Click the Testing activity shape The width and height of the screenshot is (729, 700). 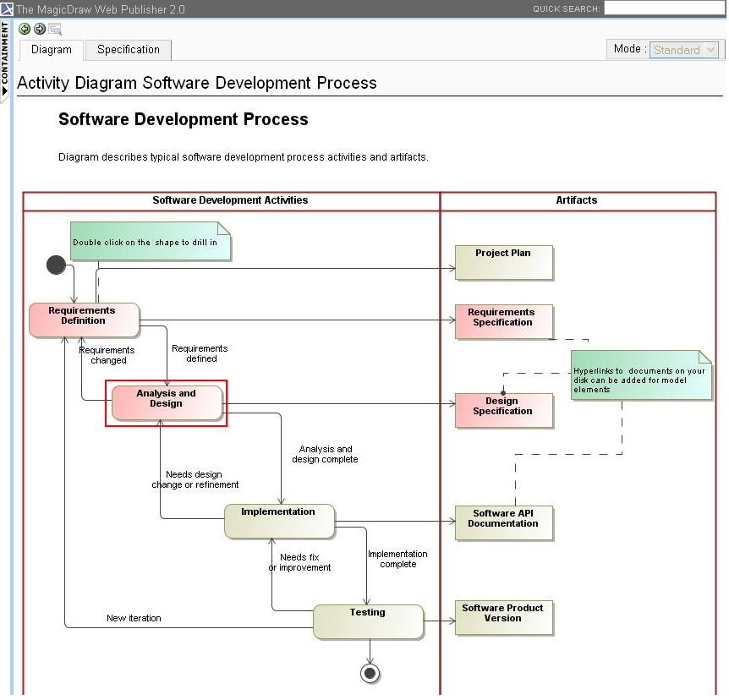click(x=368, y=621)
